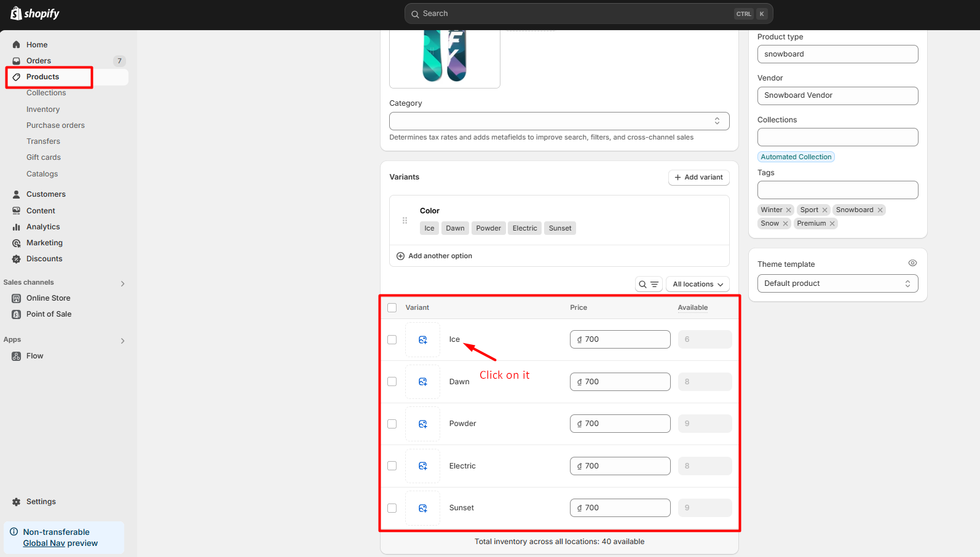Expand the Category selector

pos(559,121)
